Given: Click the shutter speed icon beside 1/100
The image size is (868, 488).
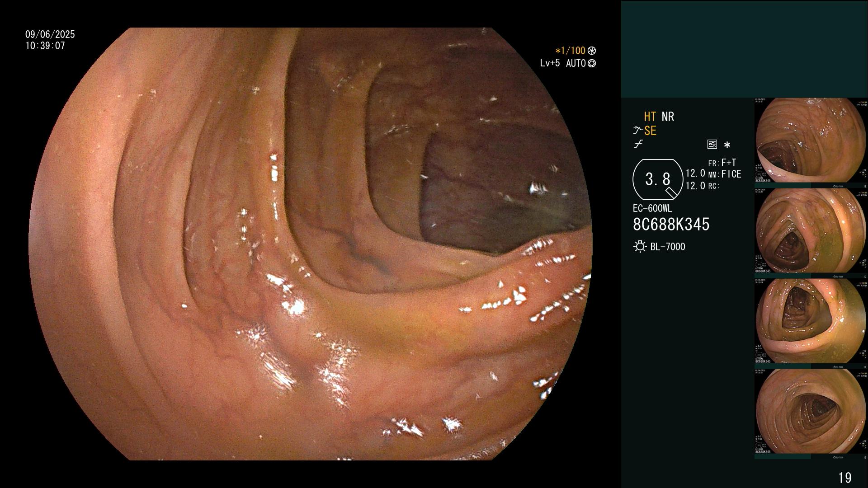Looking at the screenshot, I should tap(592, 51).
